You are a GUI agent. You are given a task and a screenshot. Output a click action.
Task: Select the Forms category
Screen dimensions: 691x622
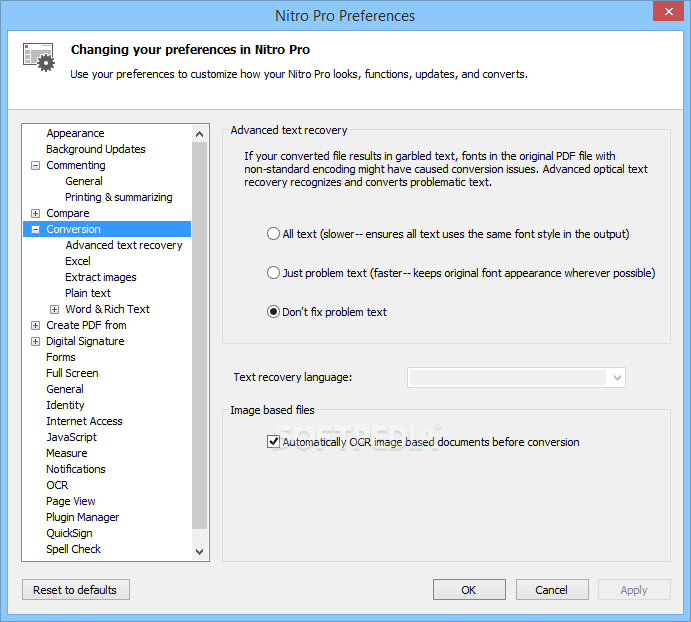pyautogui.click(x=60, y=357)
